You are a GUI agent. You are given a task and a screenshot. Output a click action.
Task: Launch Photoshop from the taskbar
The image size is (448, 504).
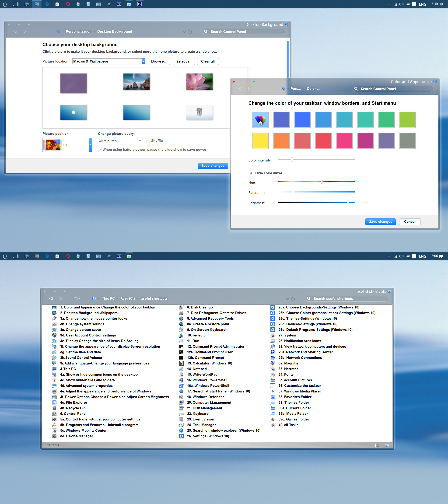pos(119,4)
